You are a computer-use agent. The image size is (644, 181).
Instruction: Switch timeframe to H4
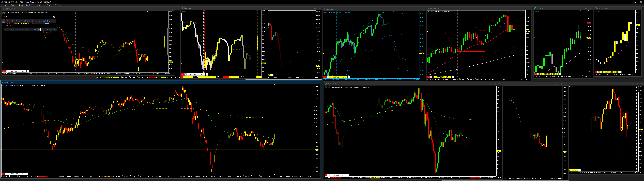[27, 29]
